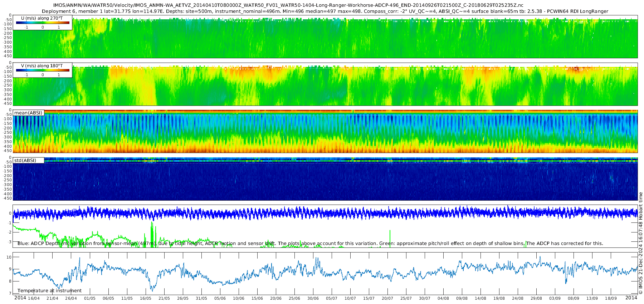644x304 pixels.
Task: Click the U velocity colorbar legend
Action: point(43,23)
